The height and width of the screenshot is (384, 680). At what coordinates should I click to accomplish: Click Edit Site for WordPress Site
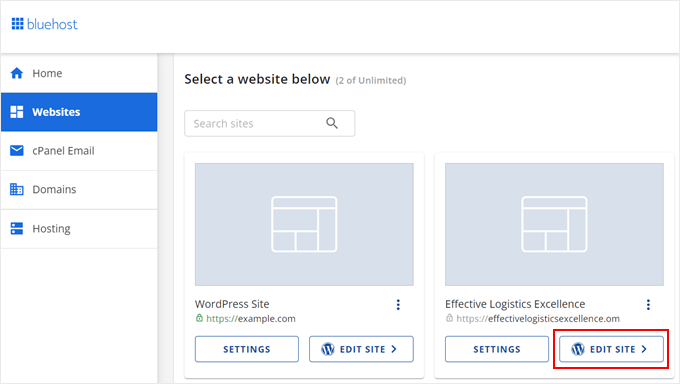tap(361, 349)
